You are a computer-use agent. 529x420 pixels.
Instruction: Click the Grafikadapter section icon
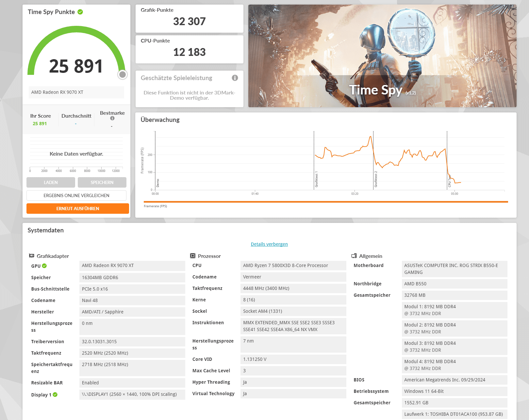(32, 256)
